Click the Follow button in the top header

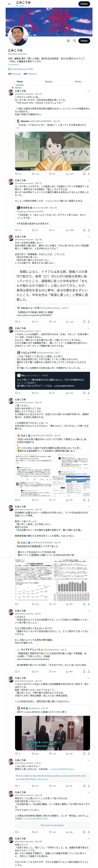coord(84,4)
